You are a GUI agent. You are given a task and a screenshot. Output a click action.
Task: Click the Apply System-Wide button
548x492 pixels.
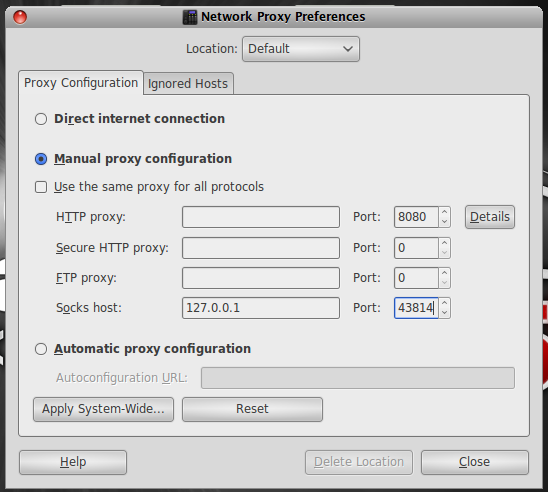[x=103, y=409]
